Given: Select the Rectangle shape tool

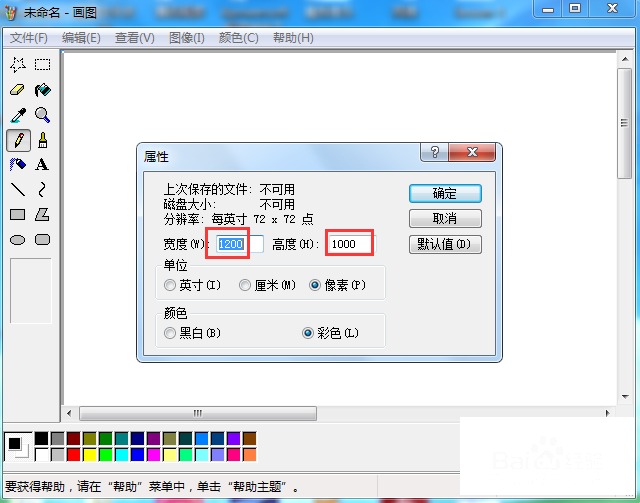Looking at the screenshot, I should (18, 215).
